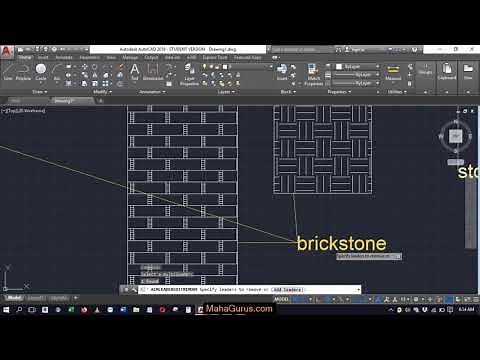Viewport: 480px width, 360px height.
Task: Expand the Block panel
Action: [288, 92]
